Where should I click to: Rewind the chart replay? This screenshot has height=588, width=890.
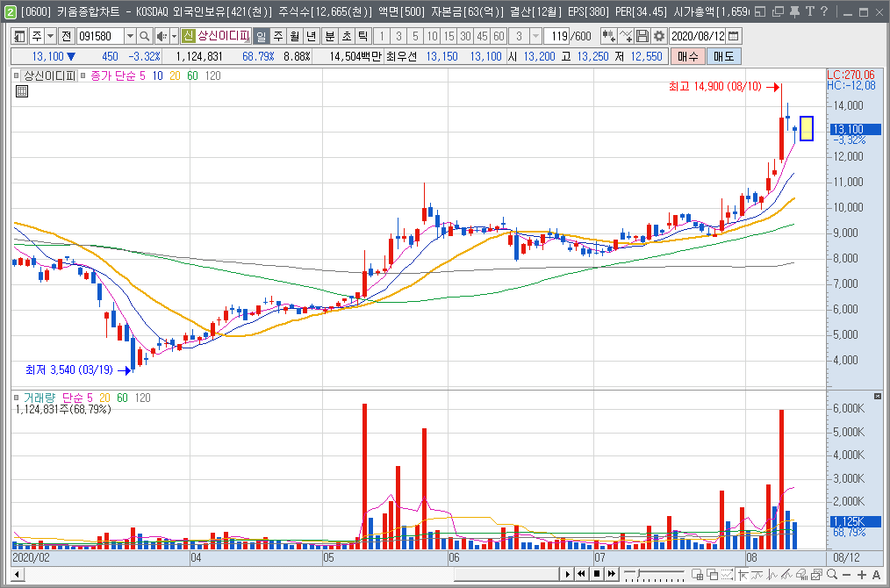coord(582,574)
